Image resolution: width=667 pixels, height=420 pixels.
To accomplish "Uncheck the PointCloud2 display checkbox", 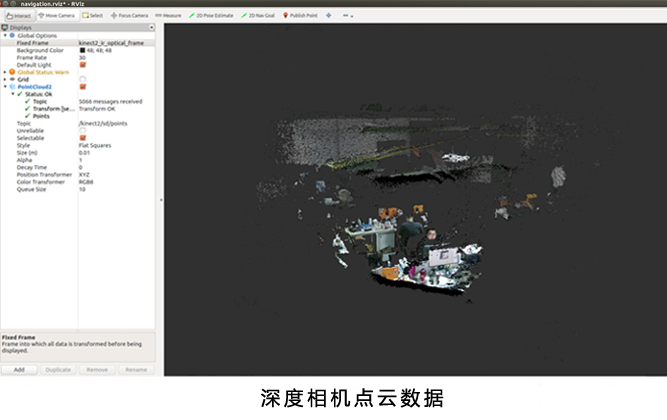I will point(83,86).
